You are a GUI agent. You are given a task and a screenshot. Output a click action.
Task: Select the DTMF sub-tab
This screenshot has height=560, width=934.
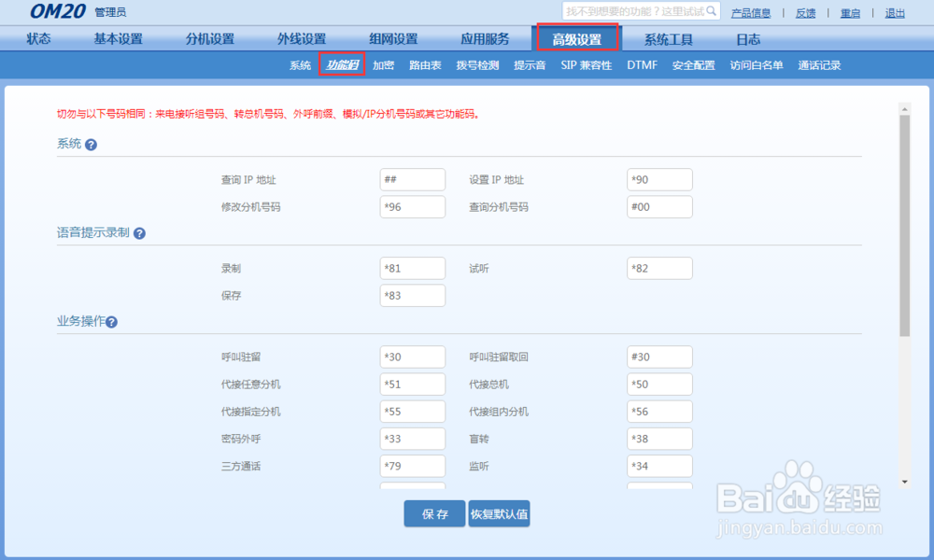[x=642, y=64]
